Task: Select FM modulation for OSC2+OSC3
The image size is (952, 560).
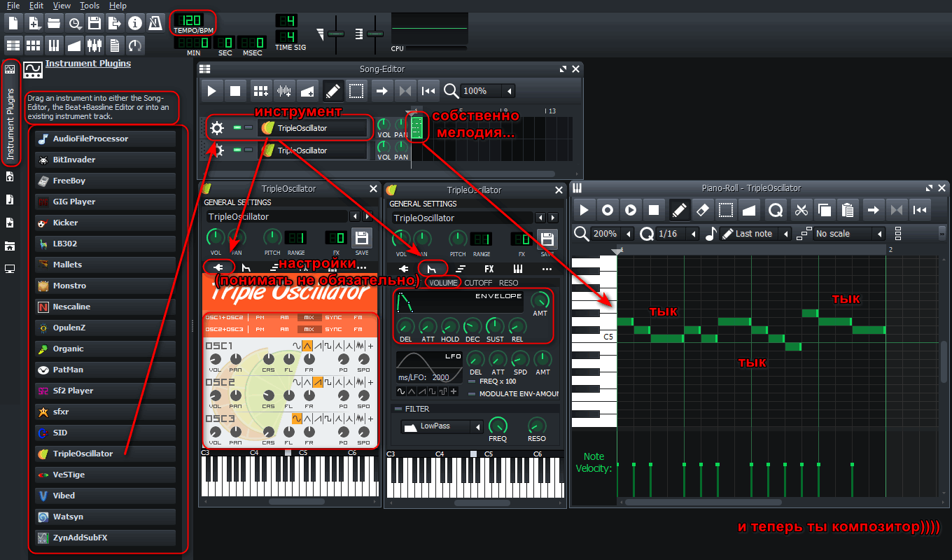Action: click(x=358, y=329)
